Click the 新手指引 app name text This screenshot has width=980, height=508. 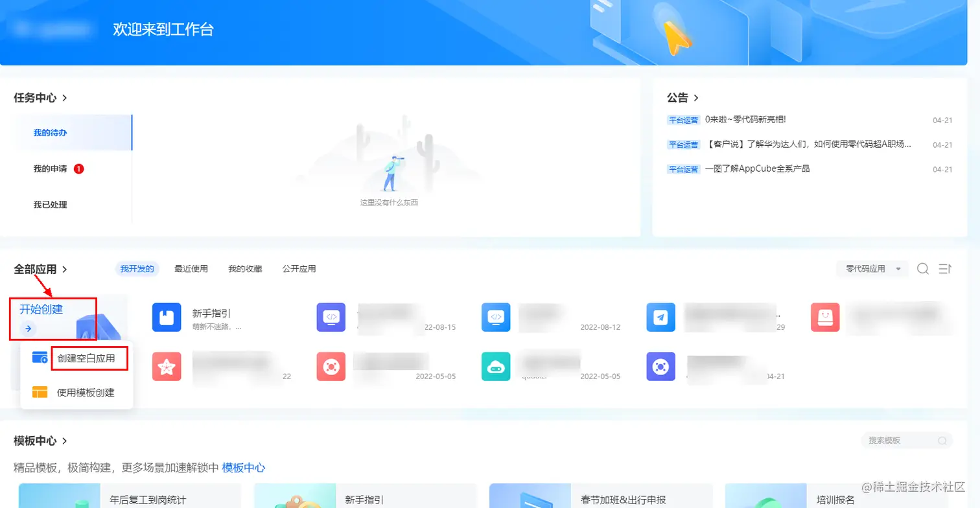point(211,313)
